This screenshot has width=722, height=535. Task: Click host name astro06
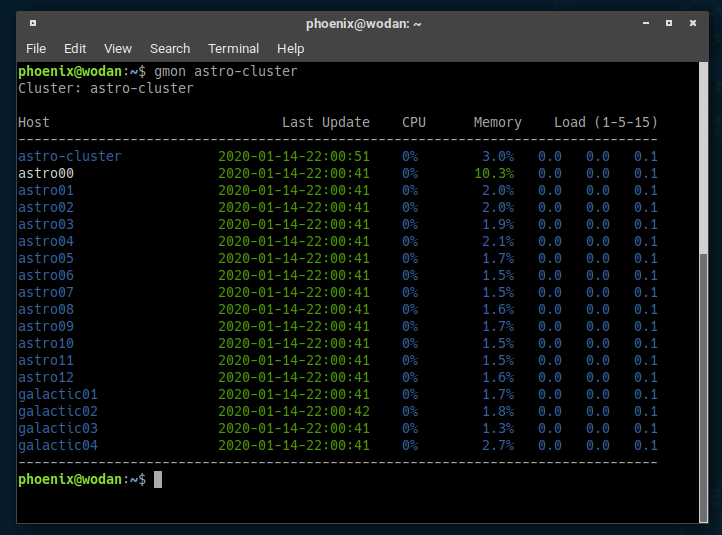pyautogui.click(x=46, y=275)
